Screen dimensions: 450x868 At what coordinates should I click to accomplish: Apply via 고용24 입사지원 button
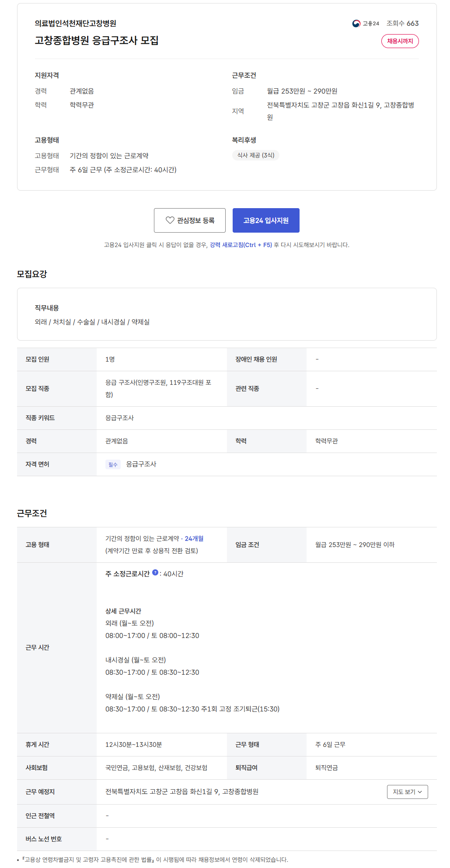[266, 220]
